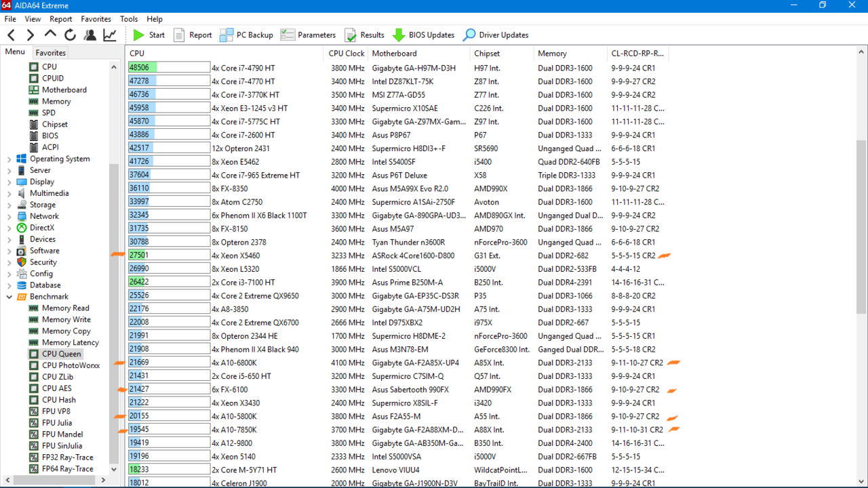Screen dimensions: 868x488
Task: Open the CPU ZLib benchmark
Action: (58, 378)
